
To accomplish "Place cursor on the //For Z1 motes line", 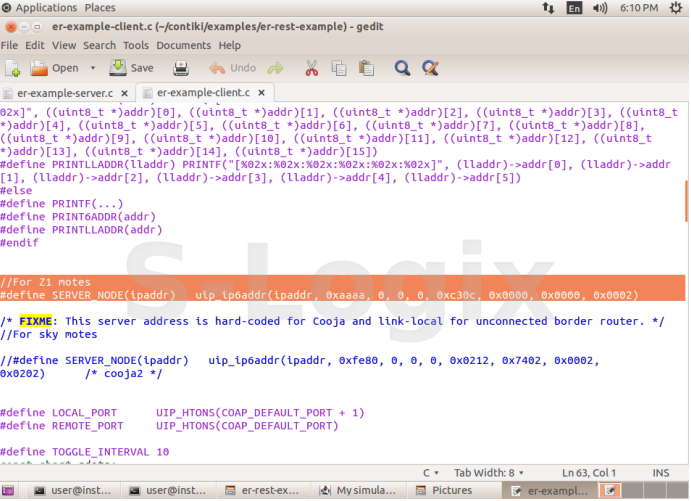I will pyautogui.click(x=45, y=282).
